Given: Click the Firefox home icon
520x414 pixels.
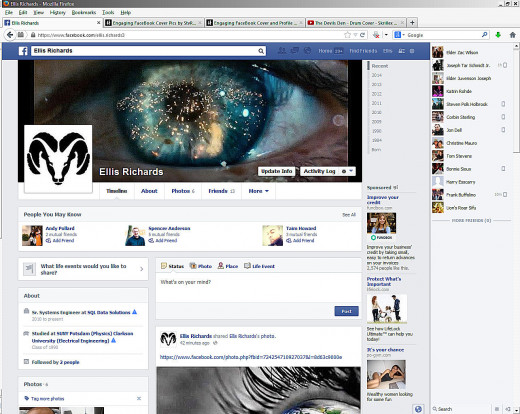Looking at the screenshot, I should tap(513, 35).
